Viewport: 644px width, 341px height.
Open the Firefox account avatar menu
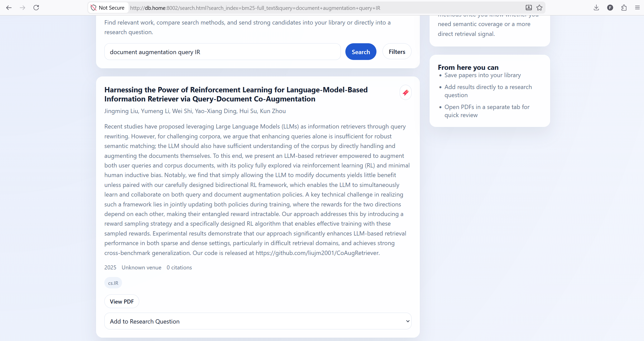tap(610, 8)
